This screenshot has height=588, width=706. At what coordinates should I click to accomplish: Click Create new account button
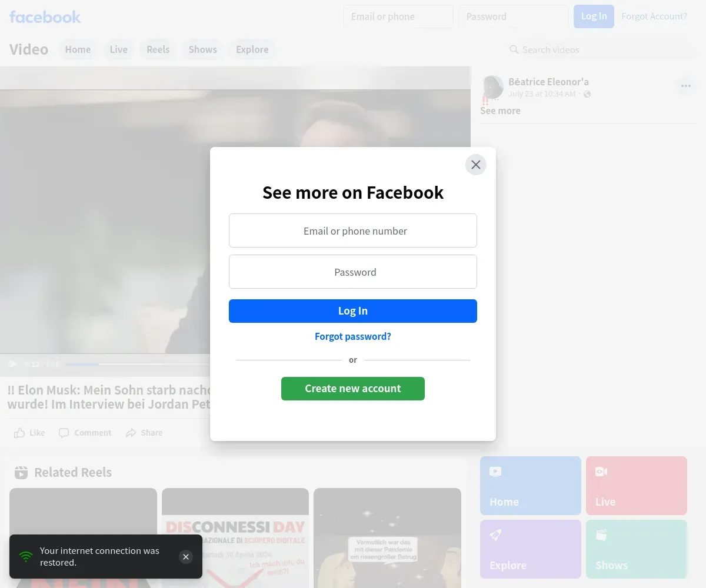pyautogui.click(x=353, y=389)
